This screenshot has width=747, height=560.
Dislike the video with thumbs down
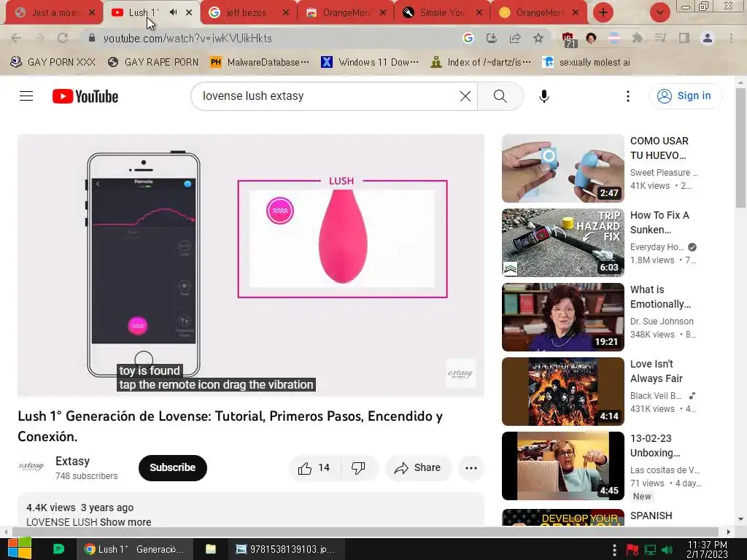(x=358, y=468)
